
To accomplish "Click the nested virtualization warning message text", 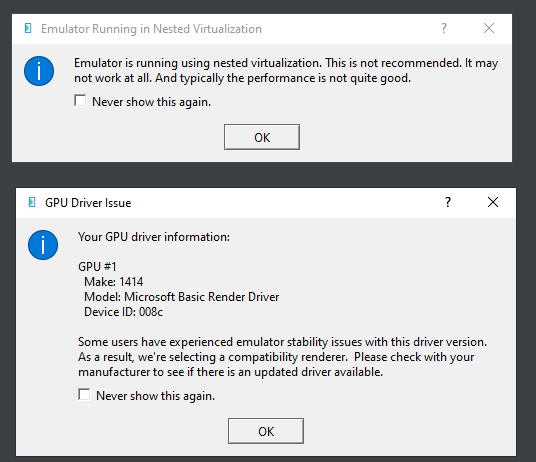I will coord(286,70).
